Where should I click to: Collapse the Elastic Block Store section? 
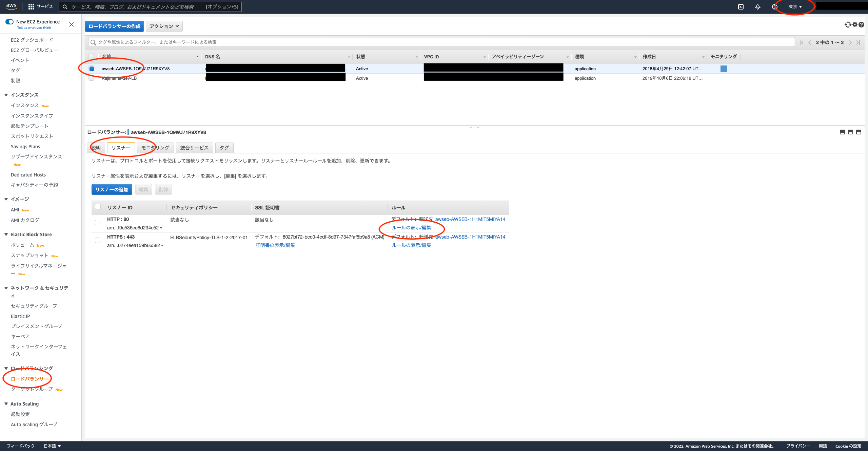pos(6,234)
